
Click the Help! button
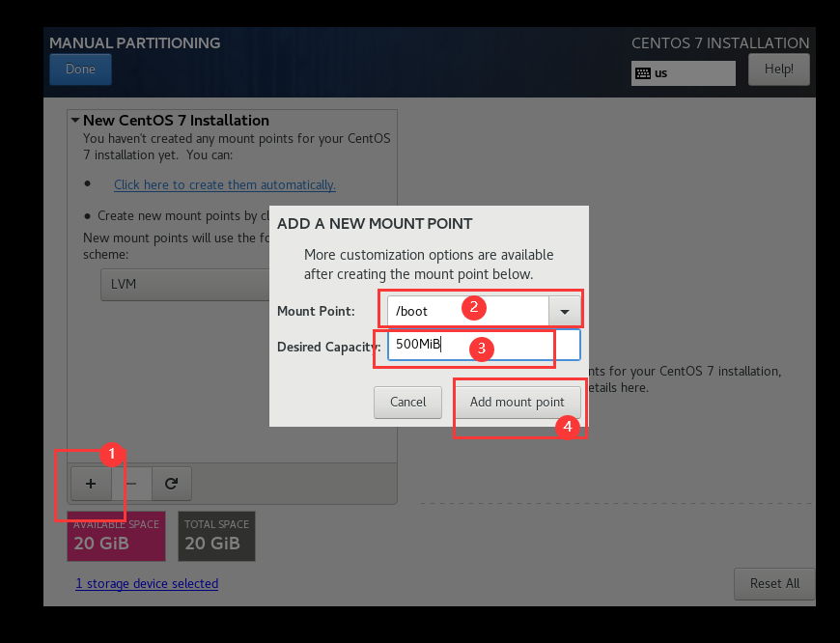tap(779, 70)
